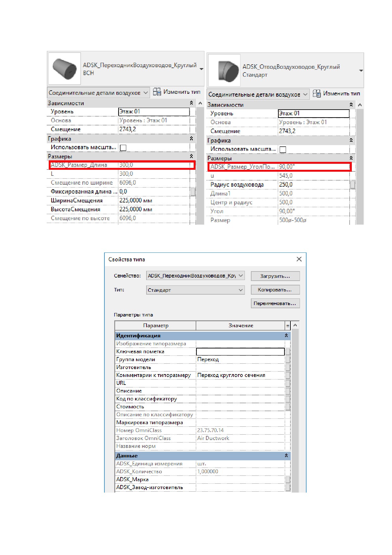392x555 pixels.
Task: Click the elbow duct fitting thumbnail
Action: (224, 70)
